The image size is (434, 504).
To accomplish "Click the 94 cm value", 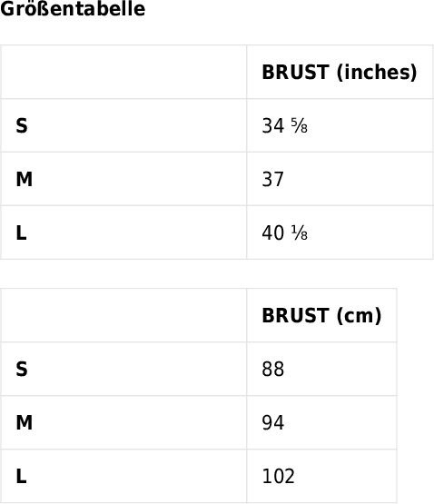I will (273, 422).
